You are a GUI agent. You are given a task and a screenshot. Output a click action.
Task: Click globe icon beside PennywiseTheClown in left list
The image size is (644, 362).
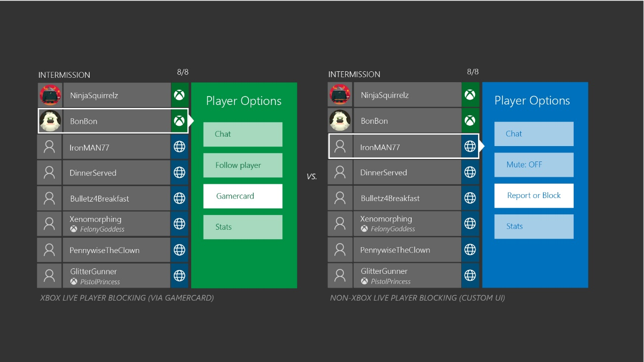coord(179,250)
